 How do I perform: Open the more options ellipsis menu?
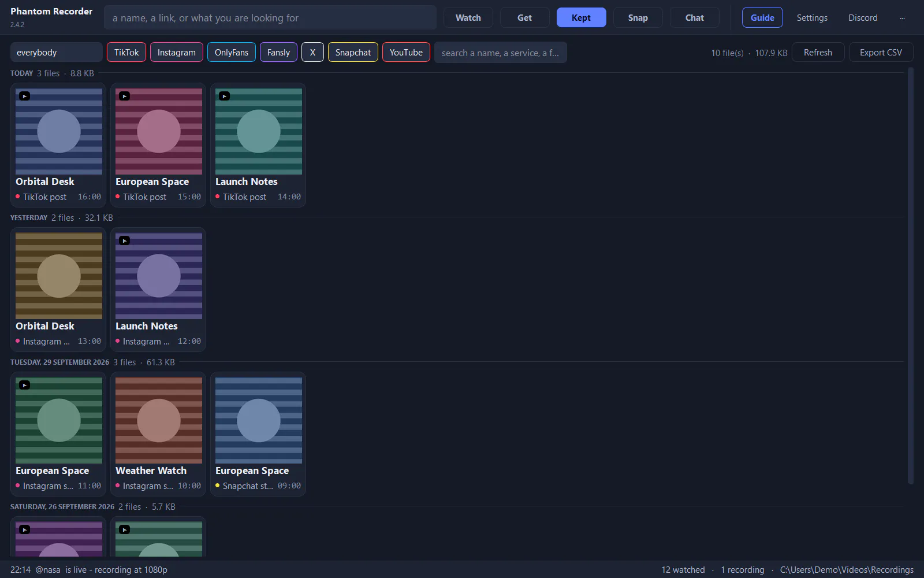tap(902, 18)
